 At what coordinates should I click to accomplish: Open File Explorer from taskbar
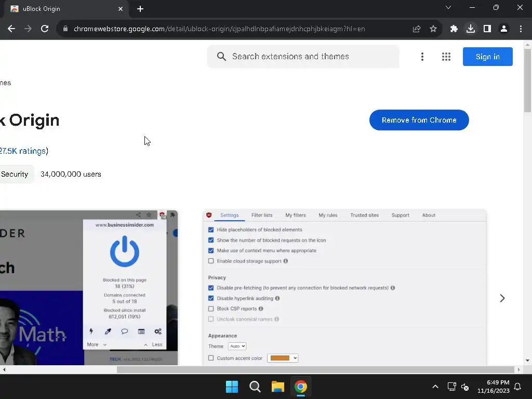point(277,387)
